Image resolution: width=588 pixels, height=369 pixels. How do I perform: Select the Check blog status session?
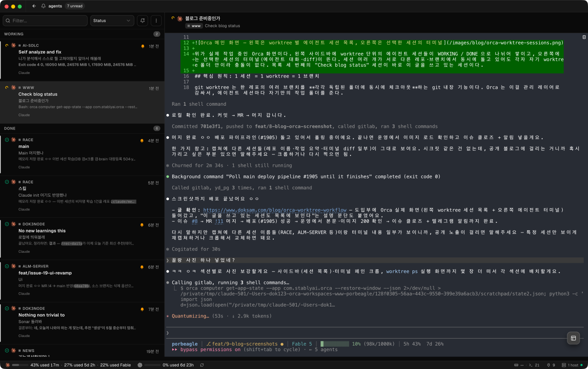pyautogui.click(x=82, y=102)
